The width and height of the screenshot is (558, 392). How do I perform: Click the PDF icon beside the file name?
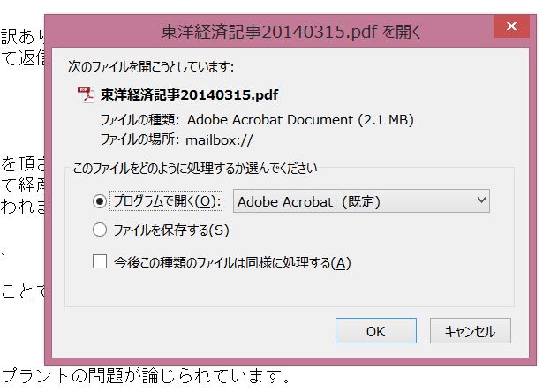point(86,94)
